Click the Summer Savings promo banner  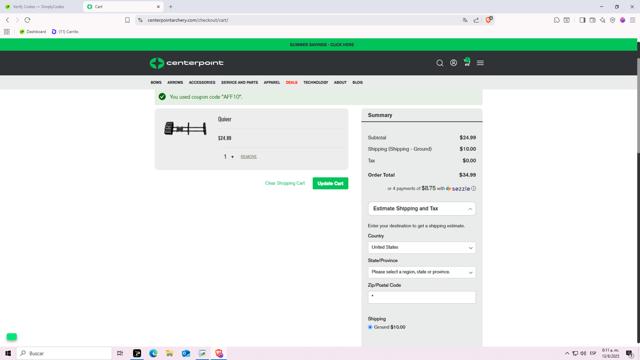(322, 44)
